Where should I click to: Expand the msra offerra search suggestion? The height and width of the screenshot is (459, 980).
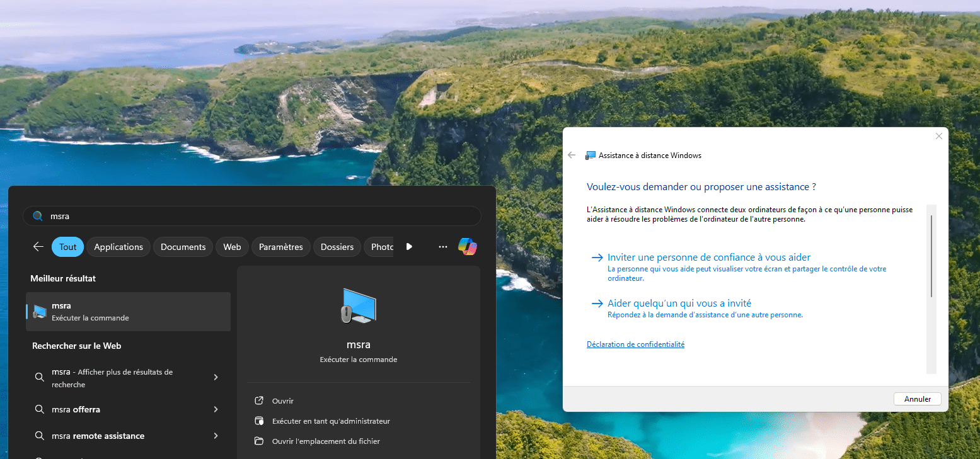click(x=216, y=409)
